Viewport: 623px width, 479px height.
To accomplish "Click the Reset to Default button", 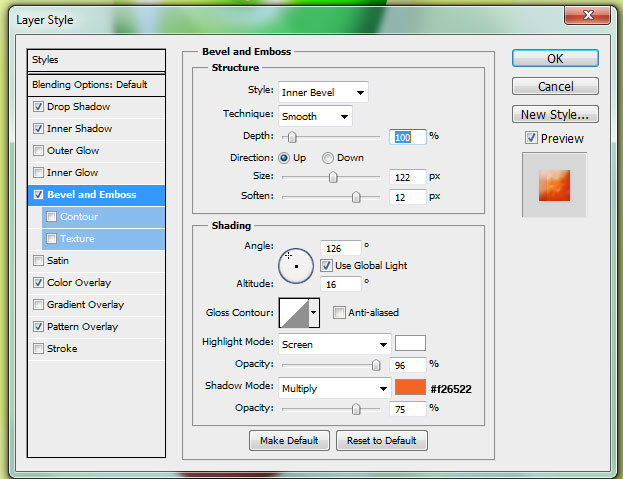I will (x=382, y=440).
